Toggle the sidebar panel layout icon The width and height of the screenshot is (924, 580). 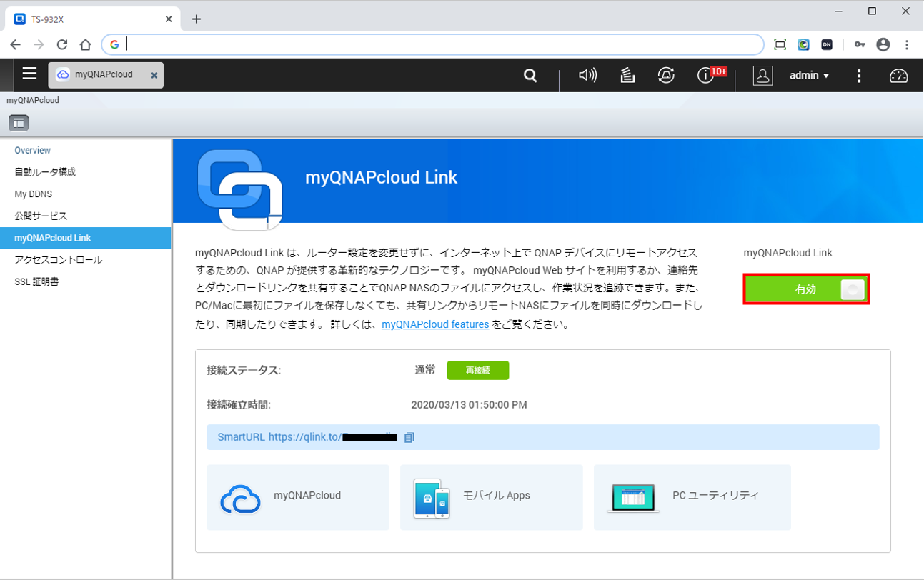tap(18, 123)
